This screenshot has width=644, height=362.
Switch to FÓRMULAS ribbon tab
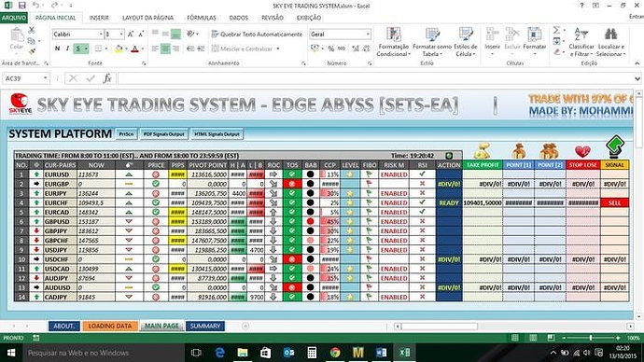202,18
